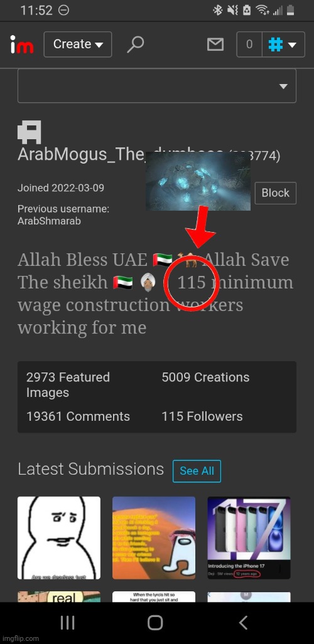Open the confused face meme thumbnail

[59, 538]
